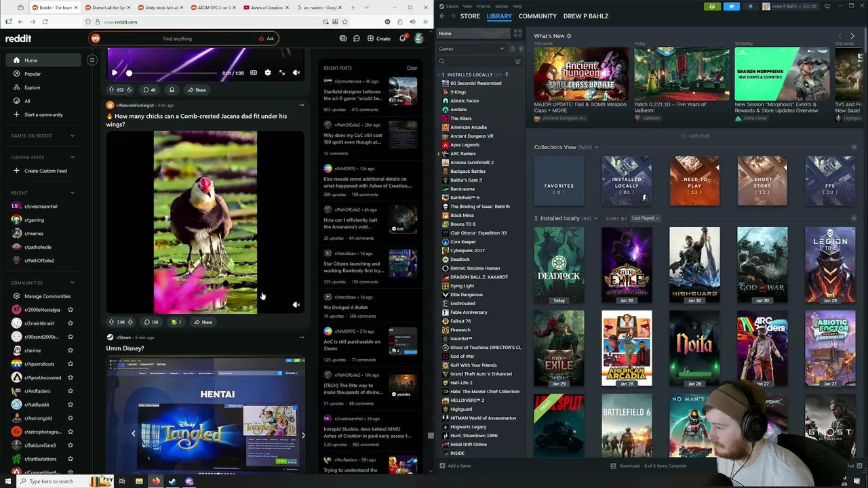The image size is (868, 488).
Task: Open Steam COMMUNITY tab
Action: pos(537,16)
